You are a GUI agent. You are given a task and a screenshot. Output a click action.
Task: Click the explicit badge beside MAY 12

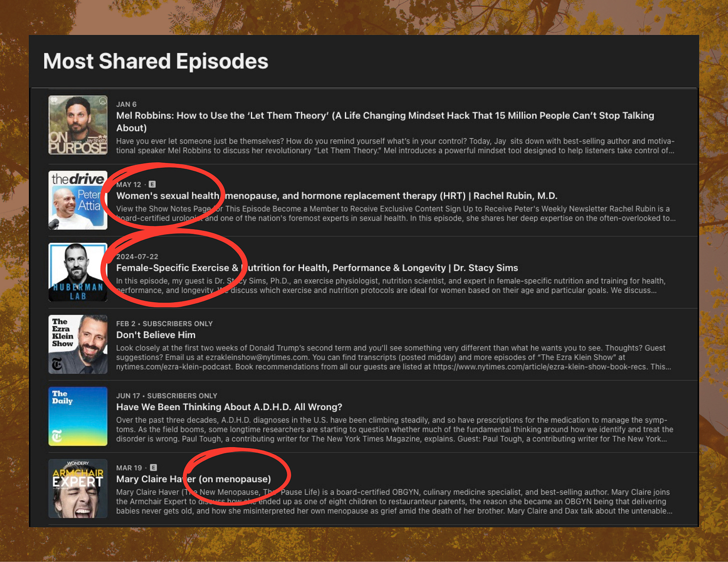152,184
